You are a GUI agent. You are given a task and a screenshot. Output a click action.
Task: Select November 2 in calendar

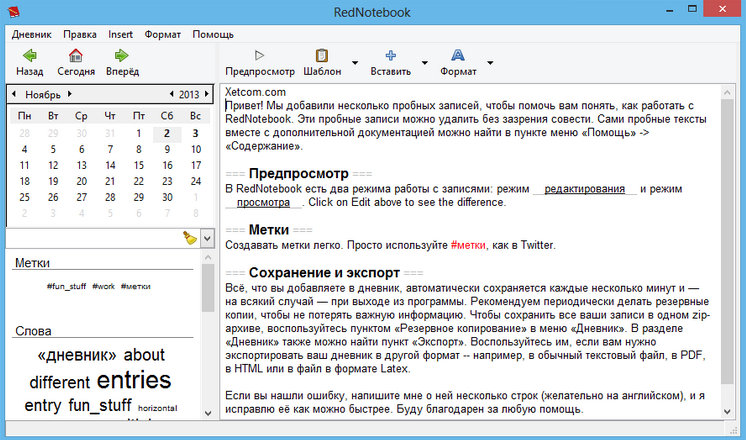coord(167,133)
